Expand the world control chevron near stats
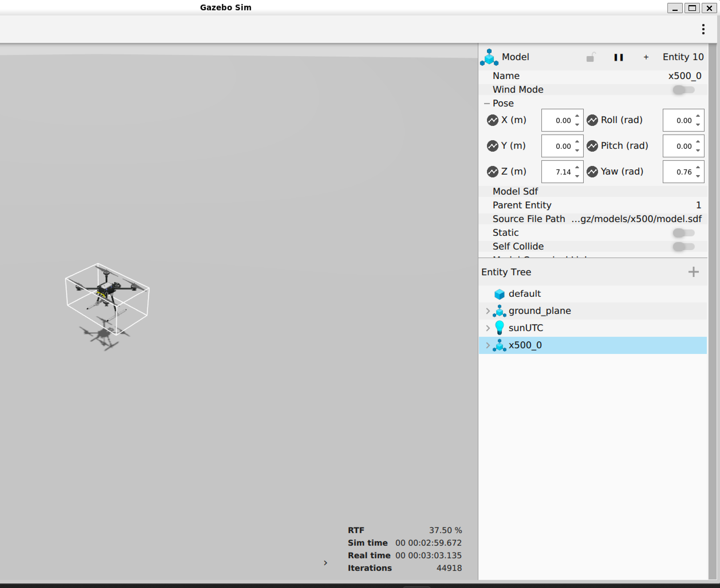Image resolution: width=720 pixels, height=588 pixels. pyautogui.click(x=325, y=563)
